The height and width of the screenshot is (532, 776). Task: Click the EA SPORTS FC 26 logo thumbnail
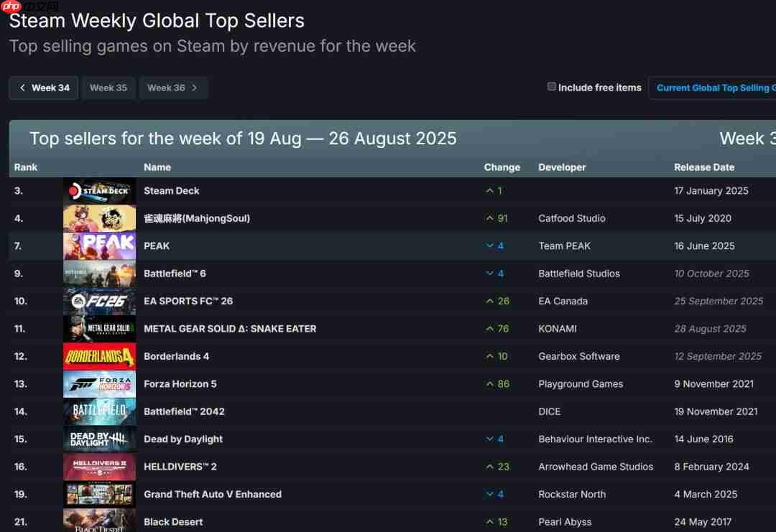[x=99, y=301]
